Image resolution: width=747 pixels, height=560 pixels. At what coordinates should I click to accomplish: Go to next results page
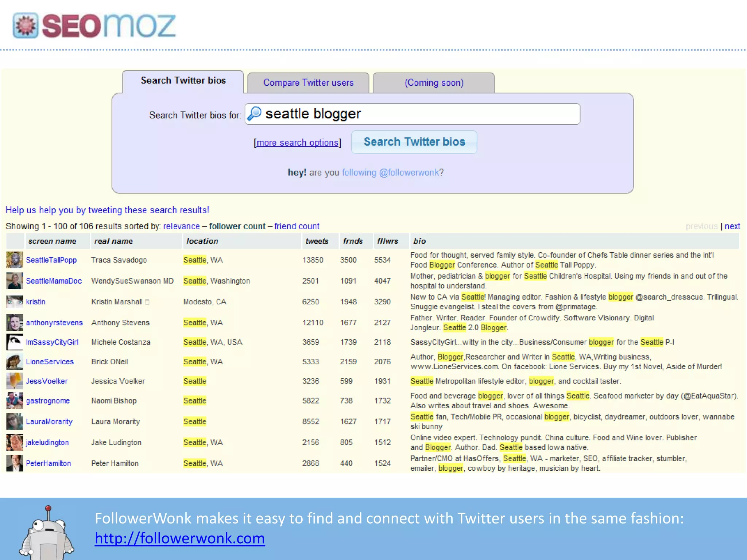tap(732, 226)
